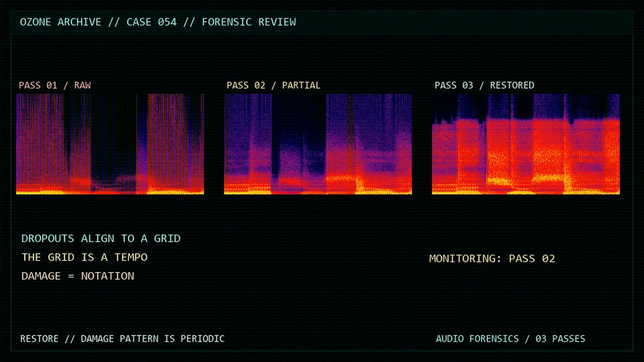The image size is (644, 362).
Task: Click the line DAMAGE = NOTATION
Action: coord(77,276)
